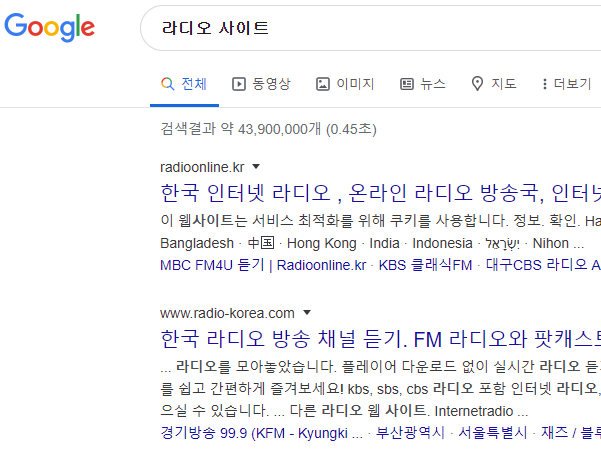Open the 한국 라디오 방송 채널 듣기 result
Screen dimensions: 601x451
point(381,339)
